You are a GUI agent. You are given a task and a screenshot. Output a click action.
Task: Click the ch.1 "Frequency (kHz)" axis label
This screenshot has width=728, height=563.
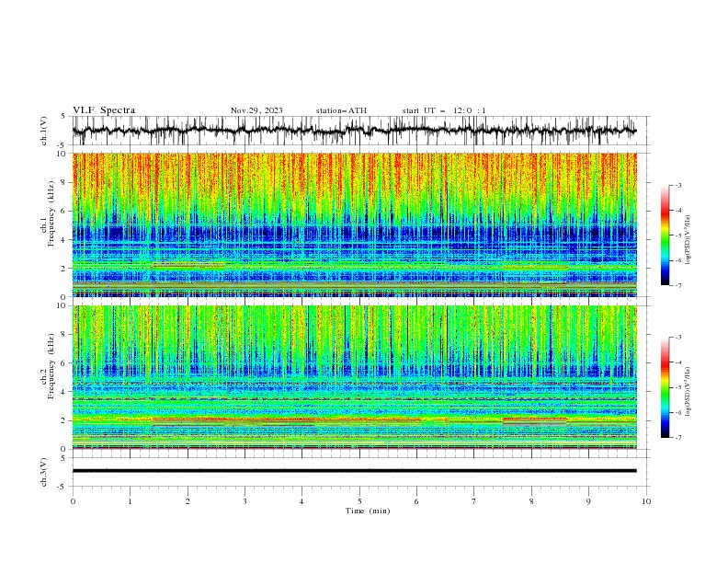pos(51,213)
